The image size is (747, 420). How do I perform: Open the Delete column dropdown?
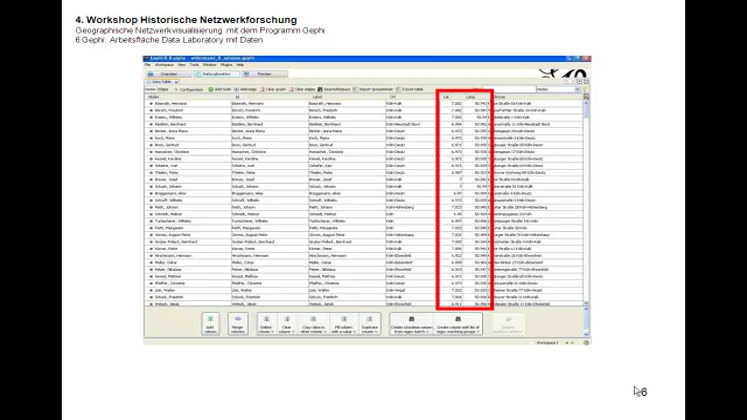[x=266, y=324]
